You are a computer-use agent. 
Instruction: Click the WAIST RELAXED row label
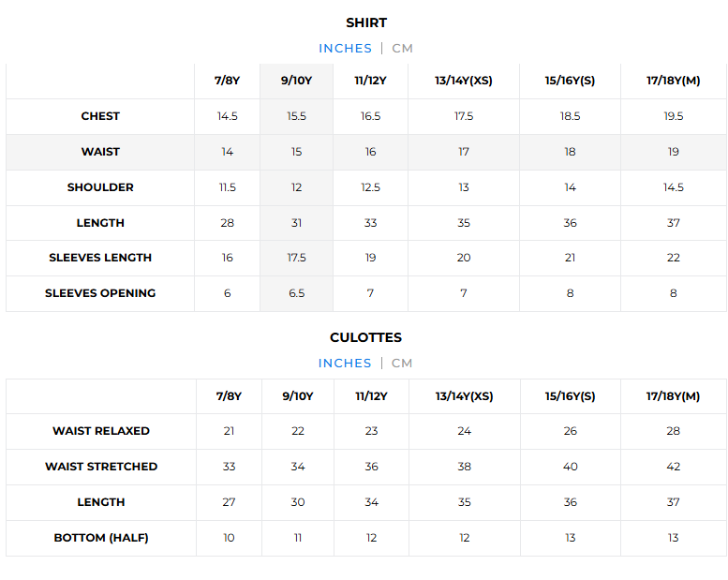(101, 431)
